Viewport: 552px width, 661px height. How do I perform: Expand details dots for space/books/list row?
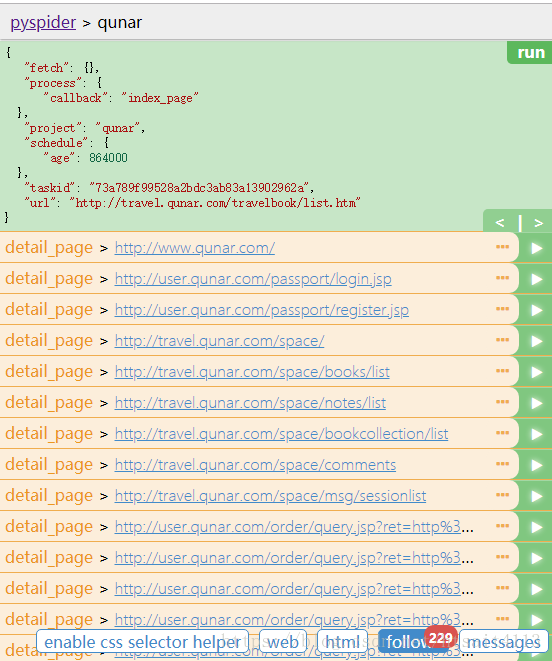[502, 371]
